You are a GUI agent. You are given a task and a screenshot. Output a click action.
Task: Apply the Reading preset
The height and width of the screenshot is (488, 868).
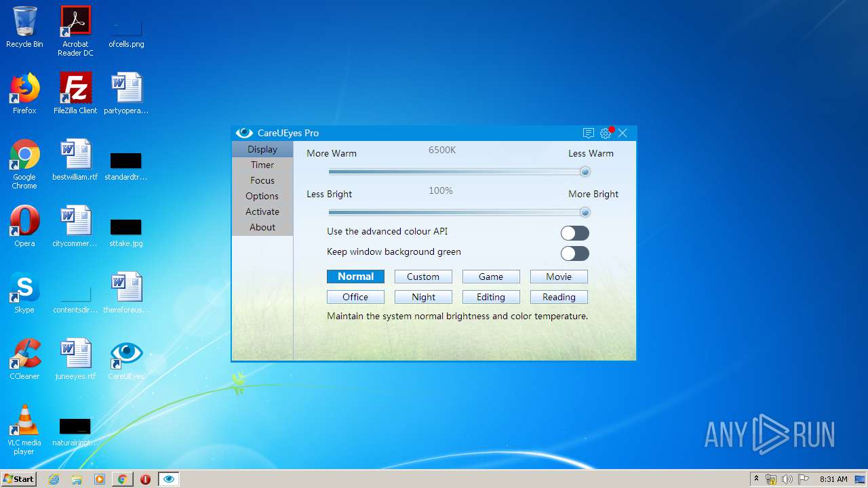pos(559,297)
